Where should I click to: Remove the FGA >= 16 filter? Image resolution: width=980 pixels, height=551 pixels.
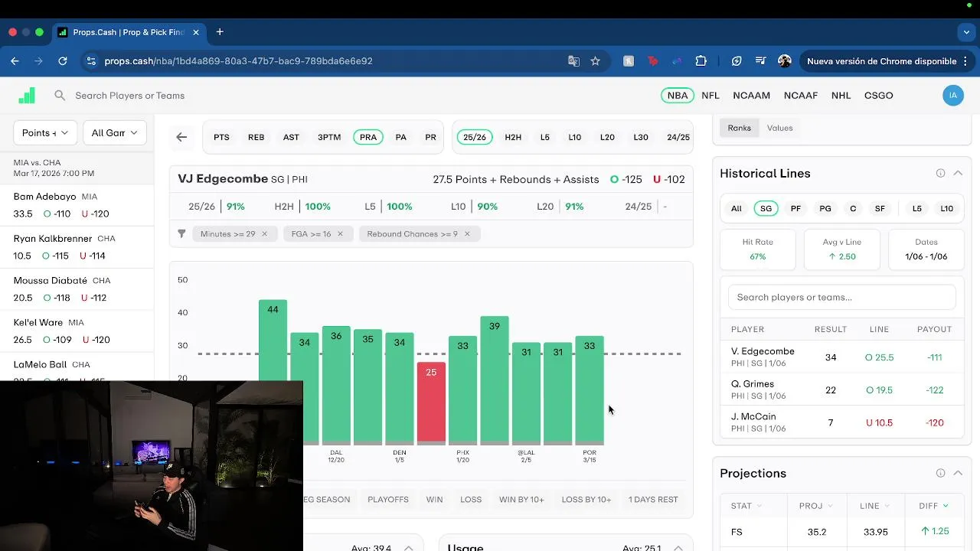tap(340, 233)
